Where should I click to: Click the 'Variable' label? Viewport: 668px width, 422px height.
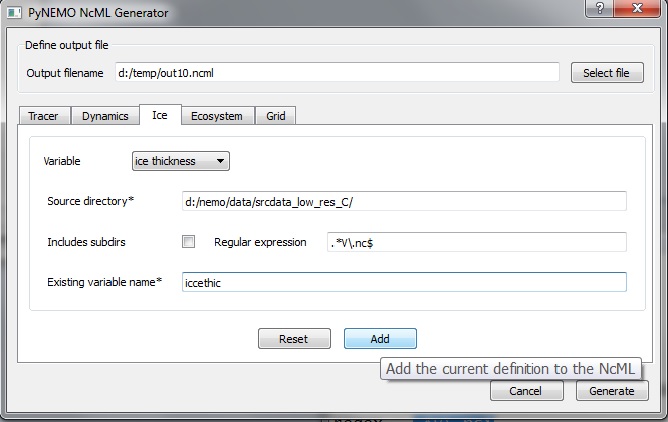62,161
